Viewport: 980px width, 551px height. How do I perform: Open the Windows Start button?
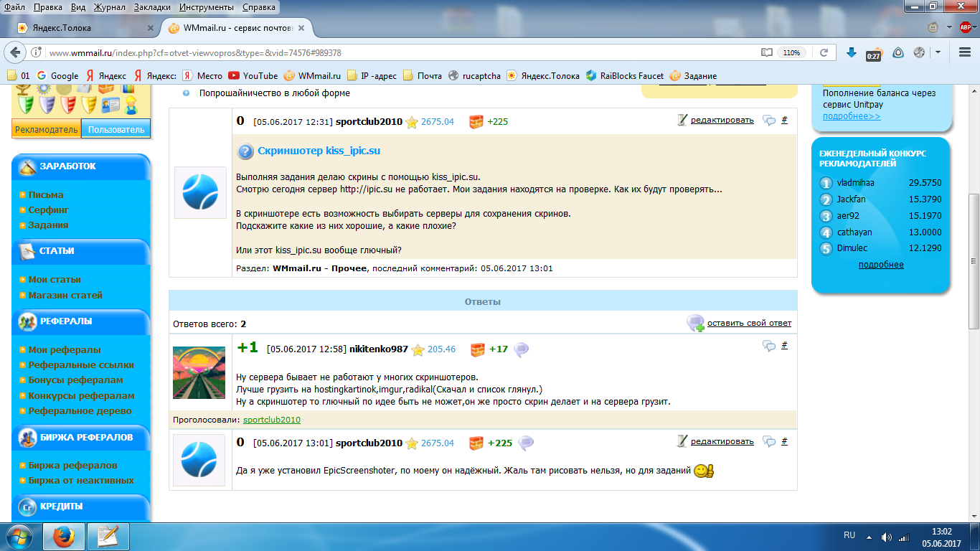click(x=20, y=537)
